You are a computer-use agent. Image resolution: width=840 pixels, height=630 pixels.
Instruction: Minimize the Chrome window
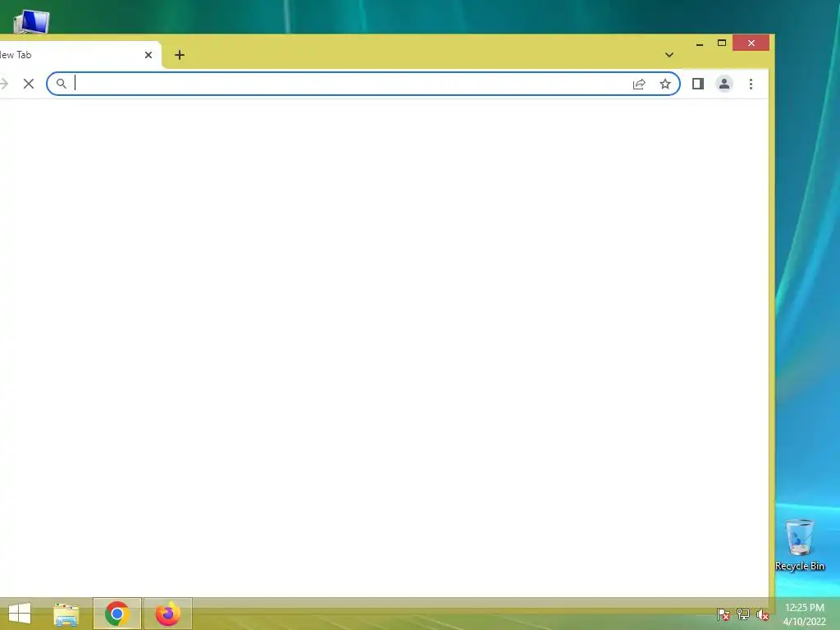(x=700, y=43)
